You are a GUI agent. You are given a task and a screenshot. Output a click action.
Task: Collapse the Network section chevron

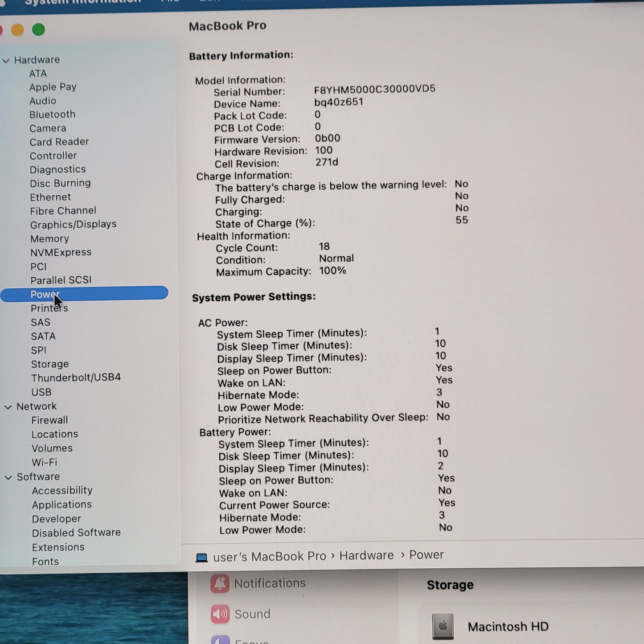coord(8,407)
